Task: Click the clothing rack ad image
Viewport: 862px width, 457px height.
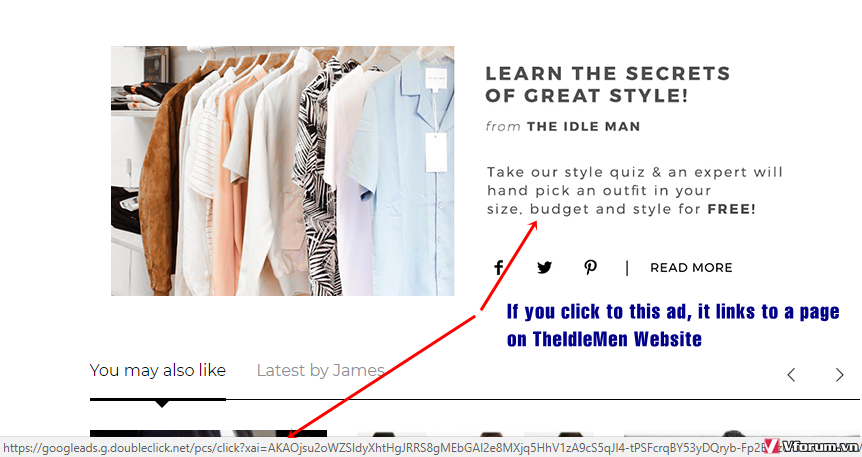Action: (x=283, y=171)
